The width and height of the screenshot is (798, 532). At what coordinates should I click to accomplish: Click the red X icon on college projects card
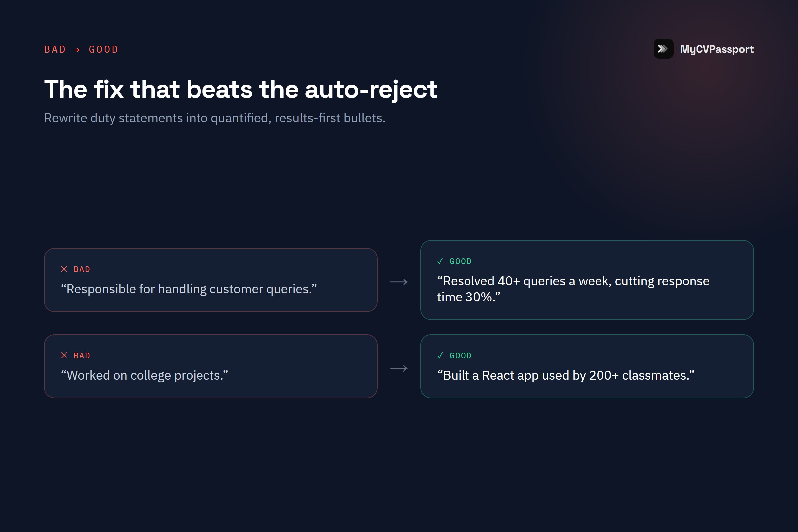pos(64,355)
